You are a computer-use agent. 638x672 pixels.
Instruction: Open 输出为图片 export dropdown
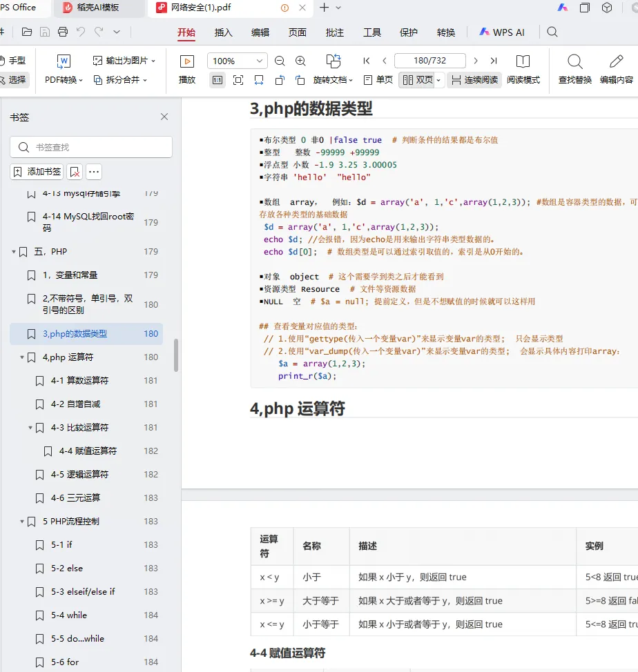124,61
